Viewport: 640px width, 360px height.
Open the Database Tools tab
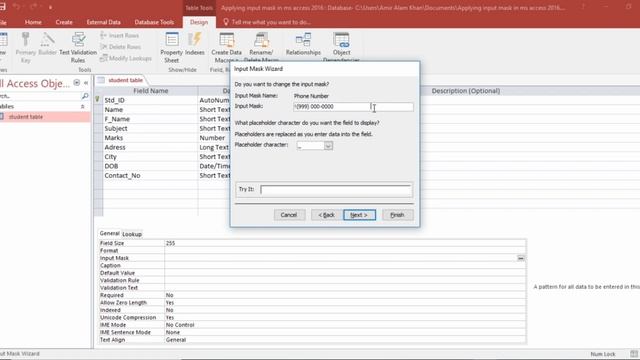pos(154,22)
